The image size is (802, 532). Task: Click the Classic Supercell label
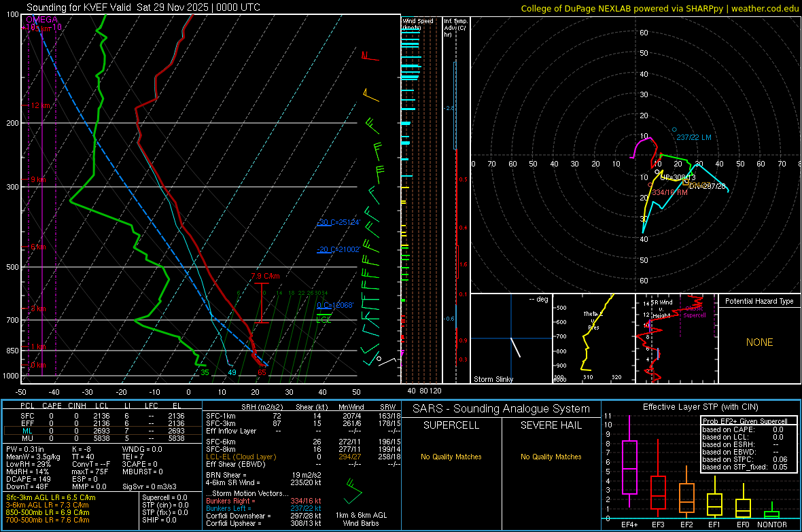[x=695, y=312]
